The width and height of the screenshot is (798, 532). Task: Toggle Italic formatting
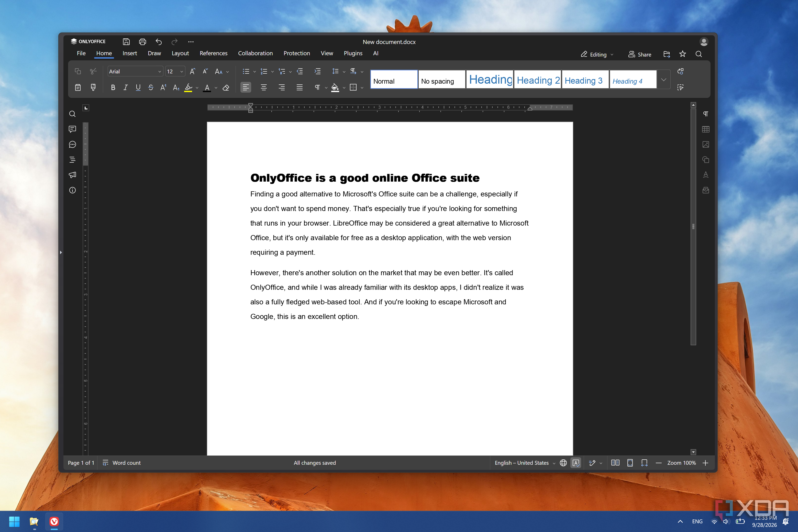click(x=126, y=87)
